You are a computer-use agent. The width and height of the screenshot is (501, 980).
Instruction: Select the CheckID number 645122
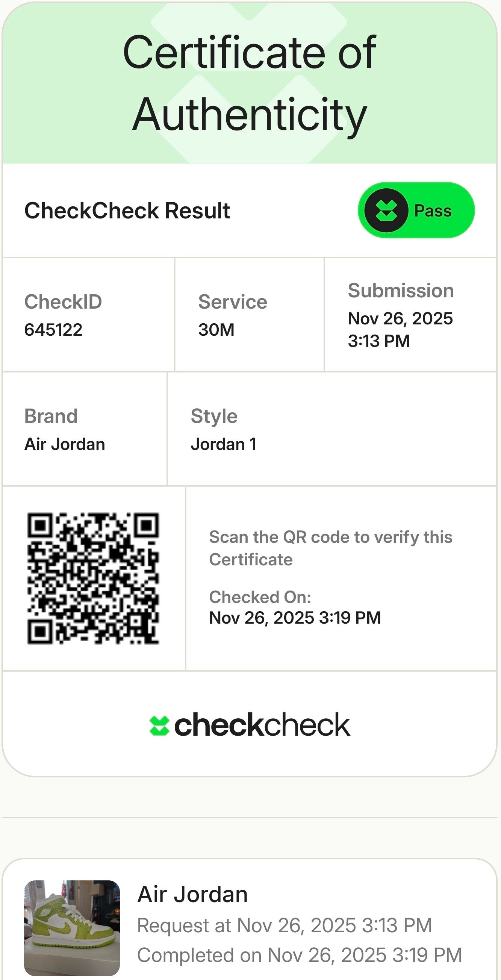[x=53, y=329]
